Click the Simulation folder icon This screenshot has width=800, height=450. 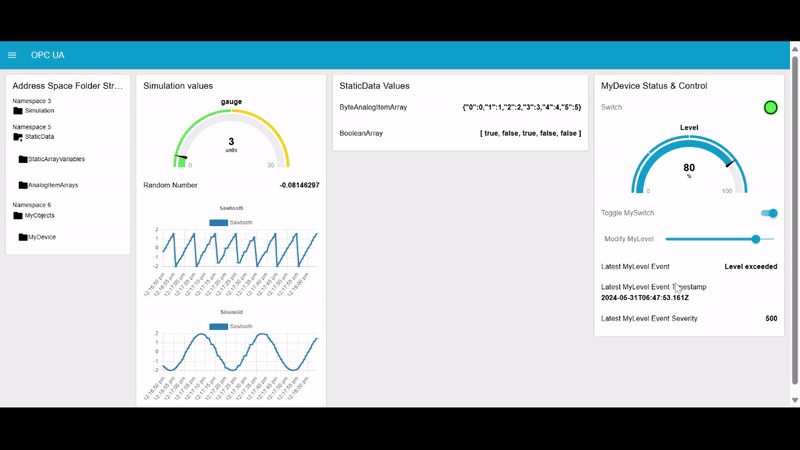[18, 111]
